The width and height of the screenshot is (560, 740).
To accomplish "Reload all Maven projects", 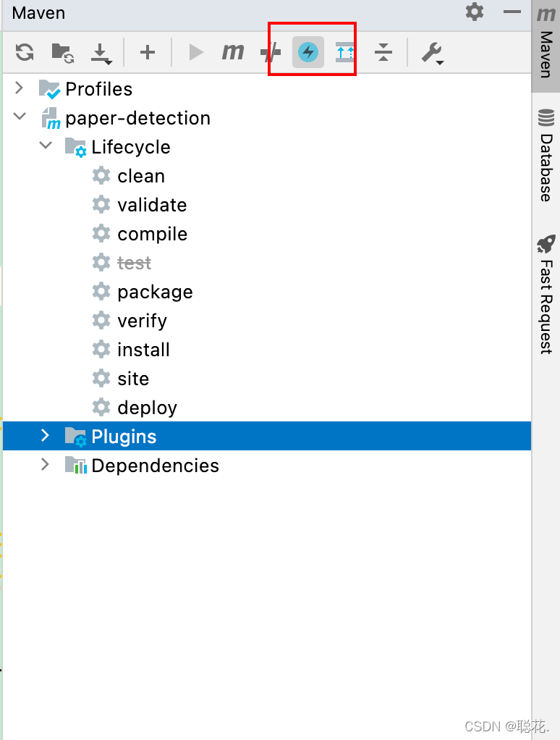I will [25, 52].
